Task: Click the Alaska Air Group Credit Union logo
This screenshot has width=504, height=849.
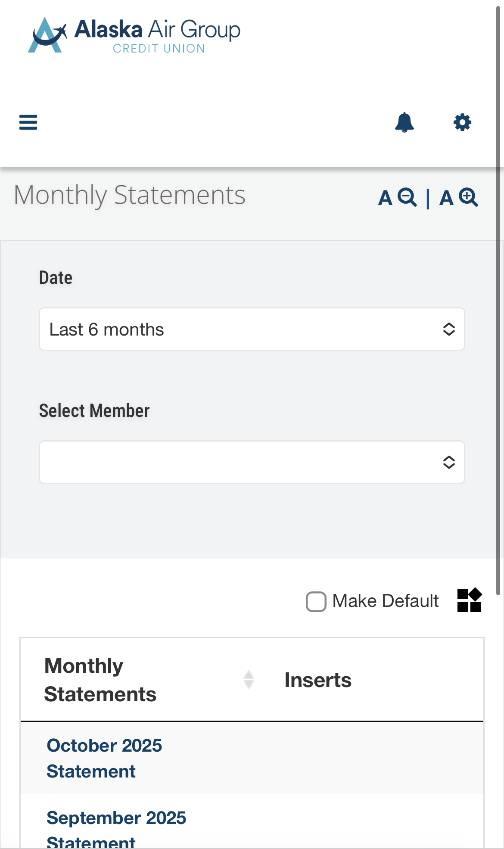Action: (134, 35)
